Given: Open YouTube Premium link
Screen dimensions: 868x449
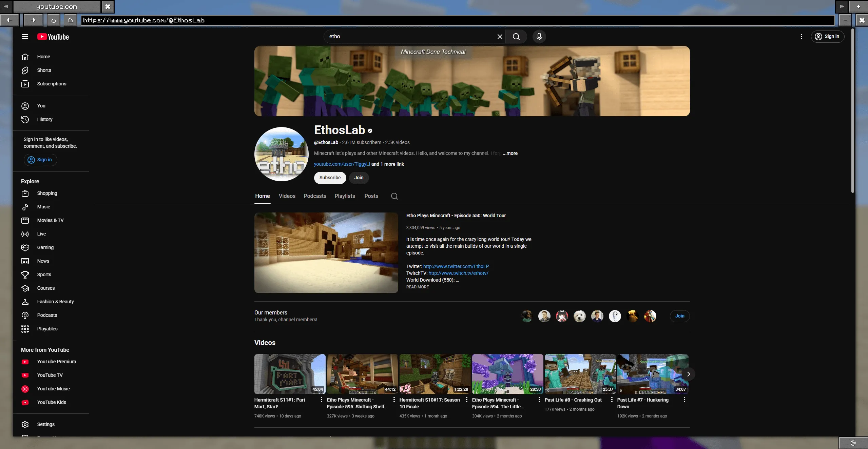Looking at the screenshot, I should 51,362.
